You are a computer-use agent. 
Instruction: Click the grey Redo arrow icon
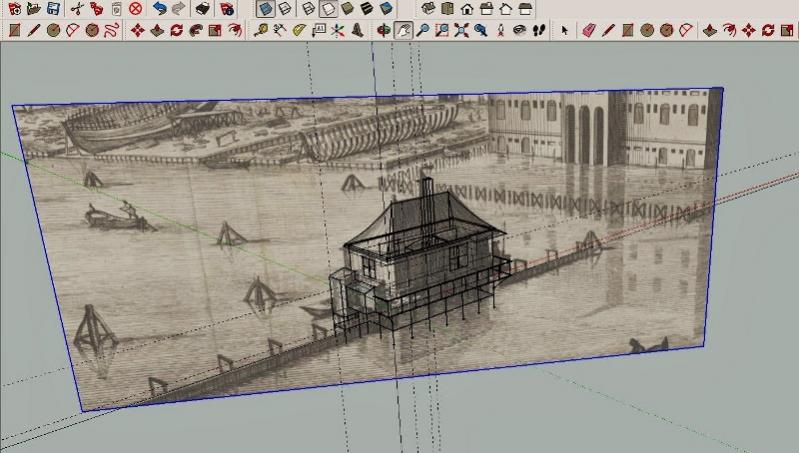pyautogui.click(x=178, y=8)
